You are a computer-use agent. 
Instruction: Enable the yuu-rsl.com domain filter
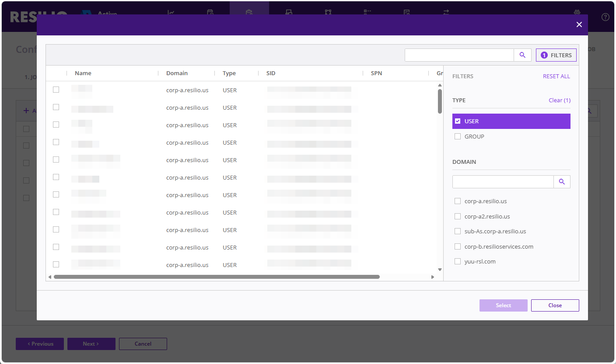458,261
